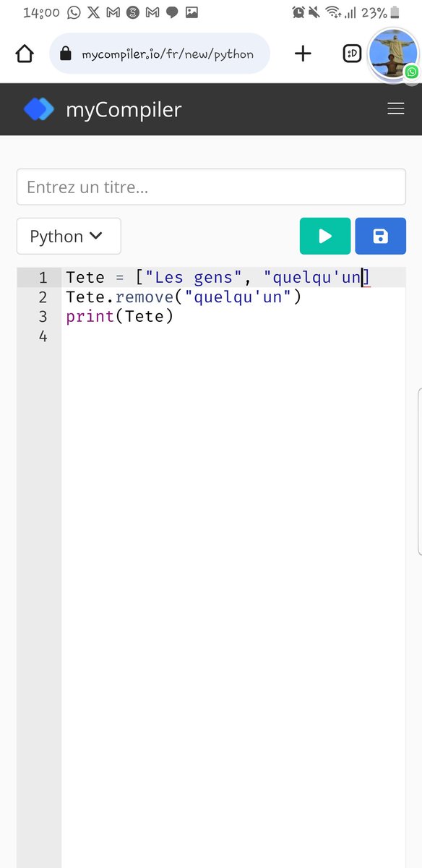Tap the gallery image notification icon

coord(191,12)
